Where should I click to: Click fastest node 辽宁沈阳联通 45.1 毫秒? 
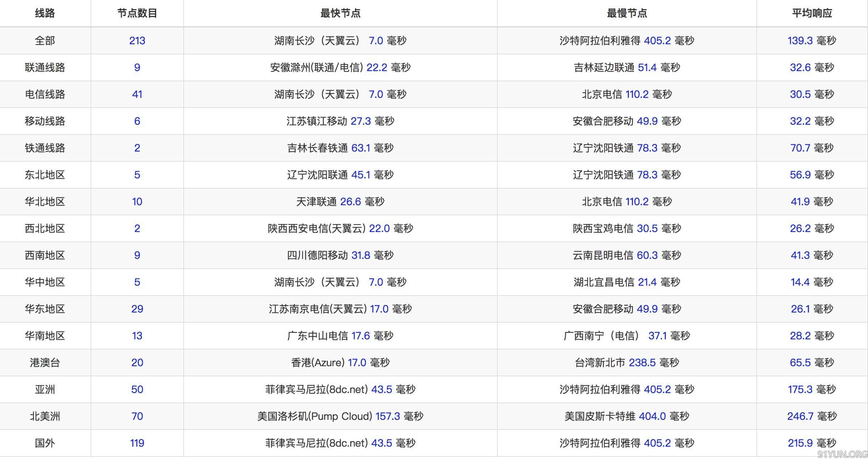(x=340, y=174)
